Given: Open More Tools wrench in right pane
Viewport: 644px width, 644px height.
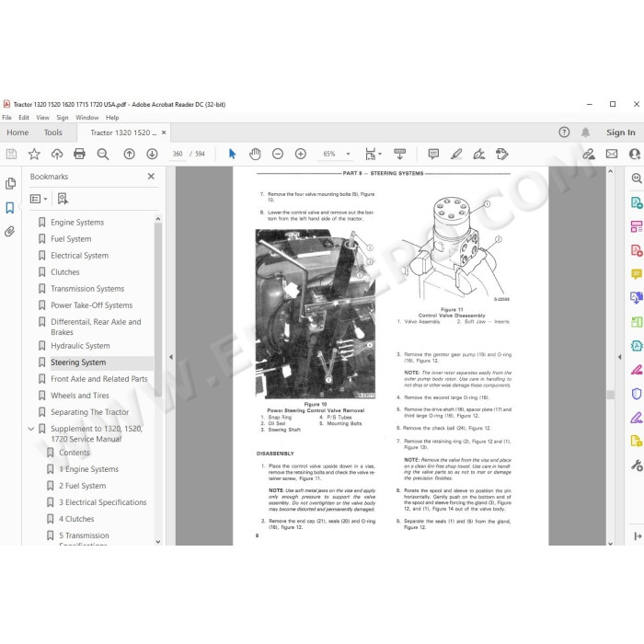Looking at the screenshot, I should 637,466.
